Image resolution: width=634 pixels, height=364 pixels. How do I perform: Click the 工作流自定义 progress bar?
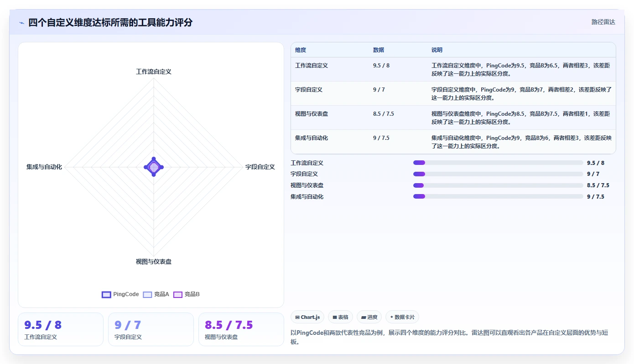[x=498, y=163]
